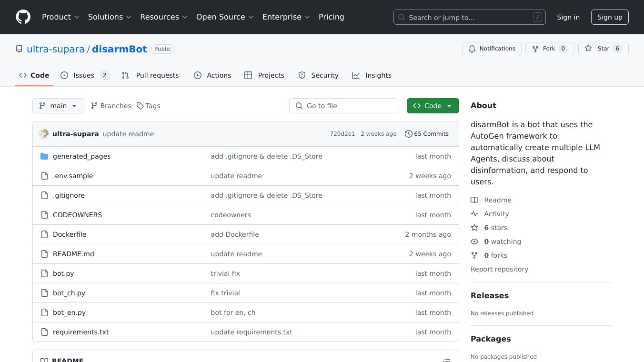Star the disarmBot repository
The width and height of the screenshot is (644, 362).
603,49
